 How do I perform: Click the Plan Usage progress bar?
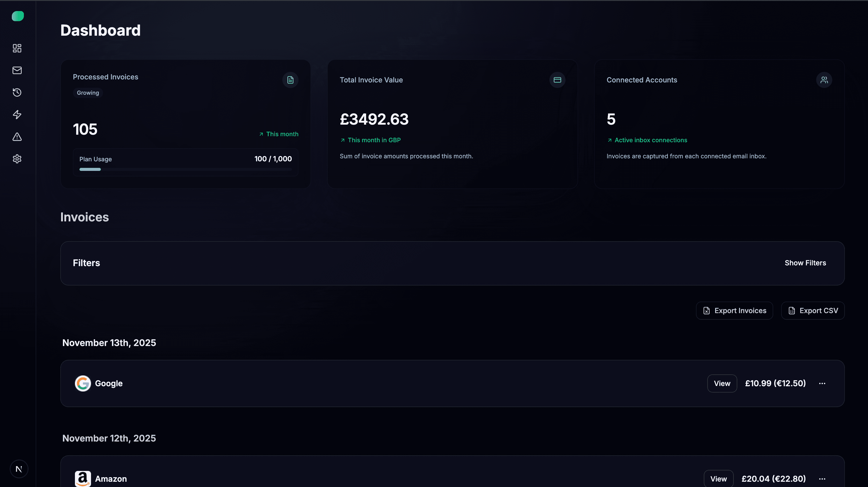tap(185, 169)
